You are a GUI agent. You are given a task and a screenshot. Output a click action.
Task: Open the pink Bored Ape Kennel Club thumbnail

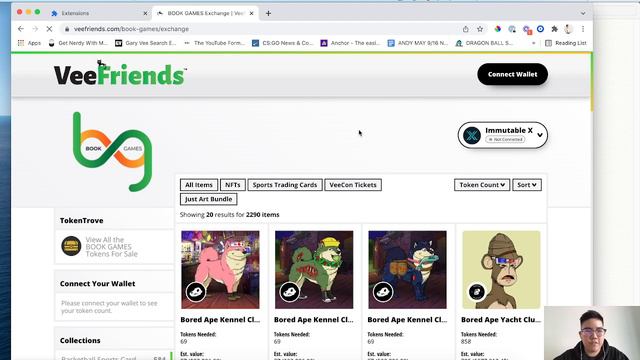220,270
